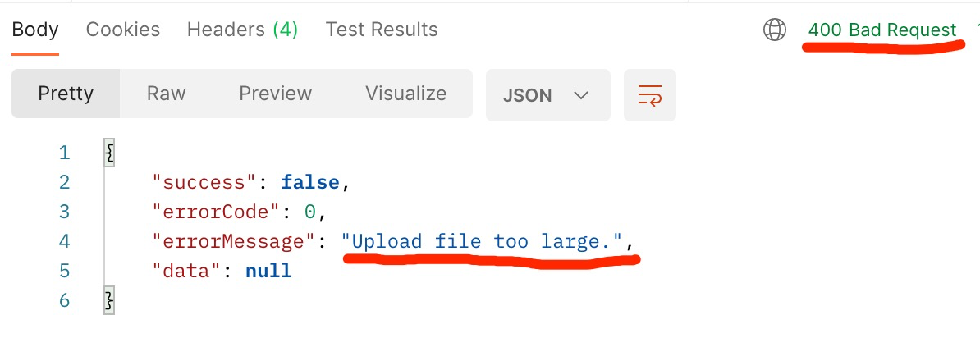Viewport: 980px width, 338px height.
Task: Click the closing brace on line 6
Action: tap(109, 300)
